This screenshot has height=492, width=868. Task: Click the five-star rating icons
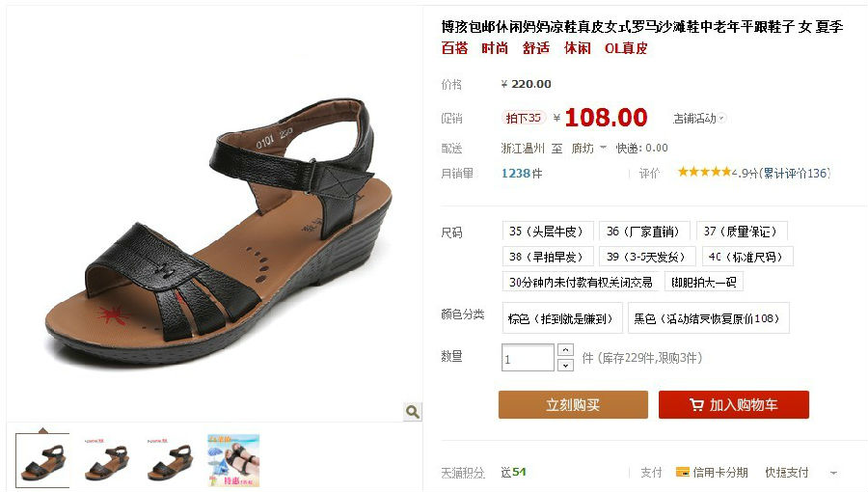tap(704, 172)
